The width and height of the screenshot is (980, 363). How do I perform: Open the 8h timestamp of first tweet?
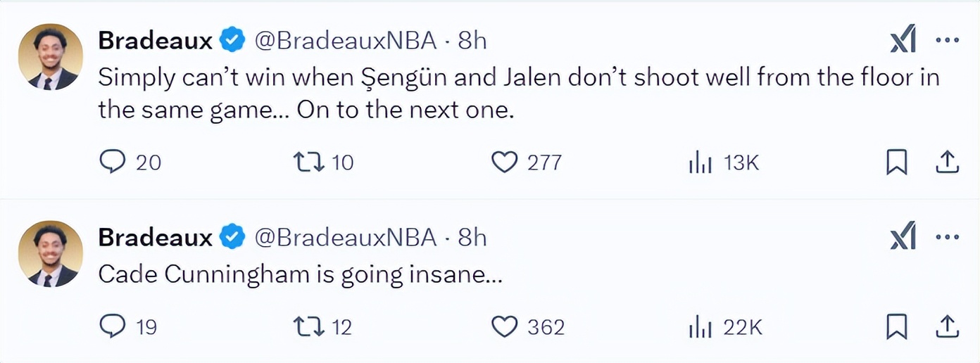[472, 41]
